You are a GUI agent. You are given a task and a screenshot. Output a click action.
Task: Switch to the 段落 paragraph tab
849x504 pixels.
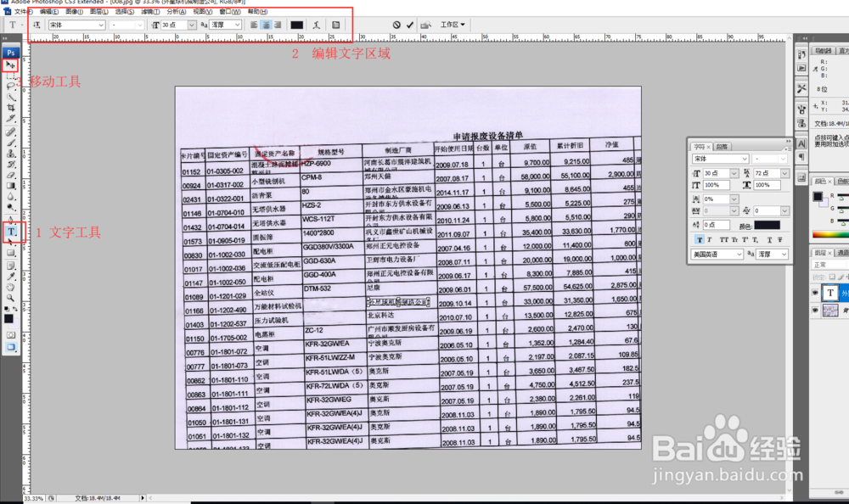722,147
